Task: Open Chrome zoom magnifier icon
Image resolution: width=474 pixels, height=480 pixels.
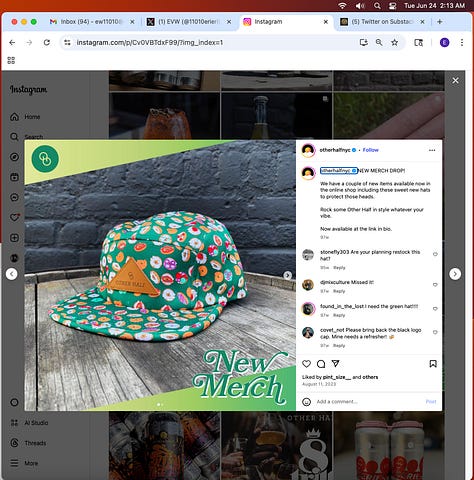Action: pos(379,43)
